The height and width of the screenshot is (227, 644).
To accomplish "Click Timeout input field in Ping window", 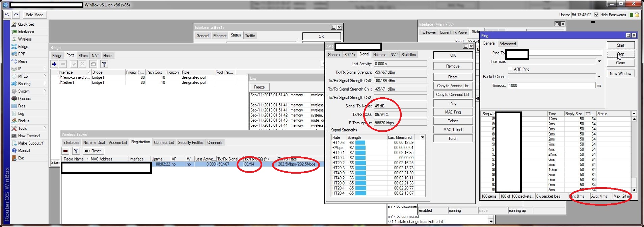I will click(552, 85).
